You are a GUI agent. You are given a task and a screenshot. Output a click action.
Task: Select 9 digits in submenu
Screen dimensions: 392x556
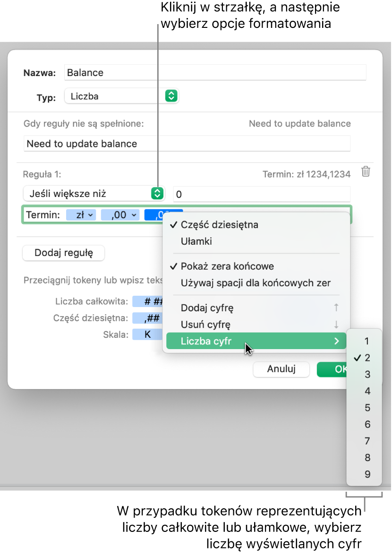pos(364,474)
